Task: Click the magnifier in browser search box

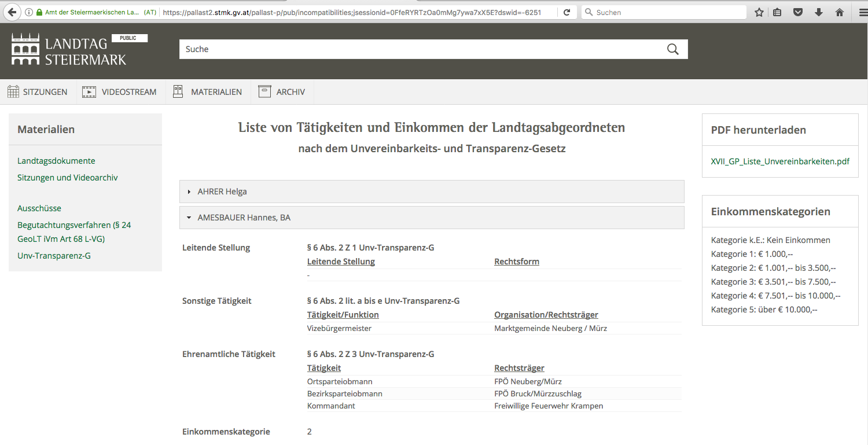Action: 589,12
